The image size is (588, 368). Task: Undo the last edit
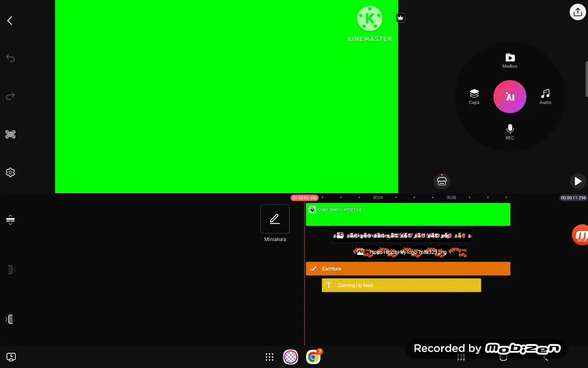tap(10, 59)
